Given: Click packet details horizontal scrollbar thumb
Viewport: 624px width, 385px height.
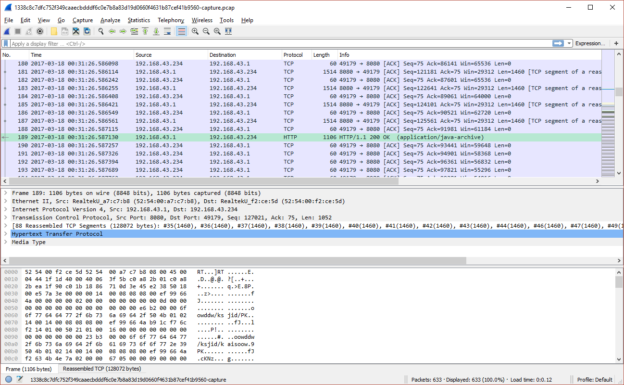Looking at the screenshot, I should 237,261.
